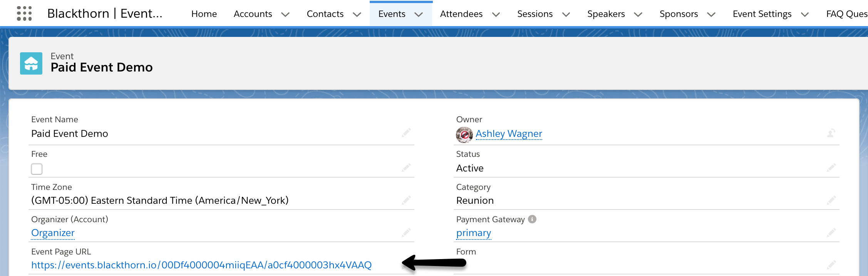Edit the Form field pencil icon
Viewport: 868px width, 276px height.
(x=831, y=265)
